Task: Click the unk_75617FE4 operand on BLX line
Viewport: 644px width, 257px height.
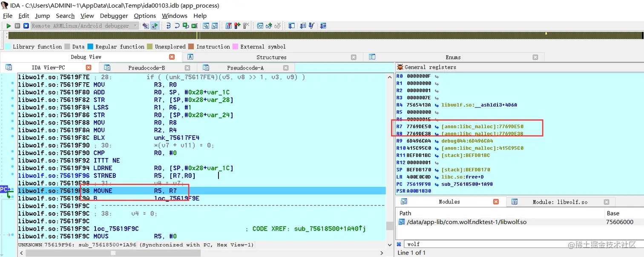Action: point(176,138)
